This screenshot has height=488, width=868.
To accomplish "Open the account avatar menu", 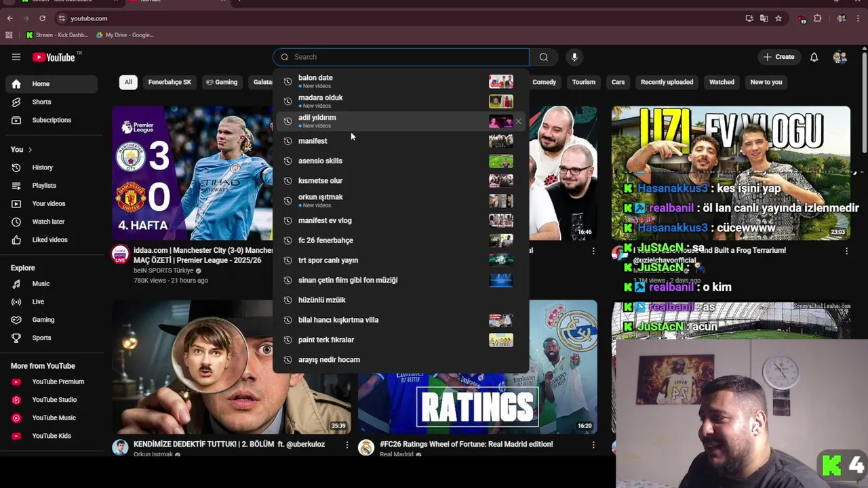I will 840,57.
